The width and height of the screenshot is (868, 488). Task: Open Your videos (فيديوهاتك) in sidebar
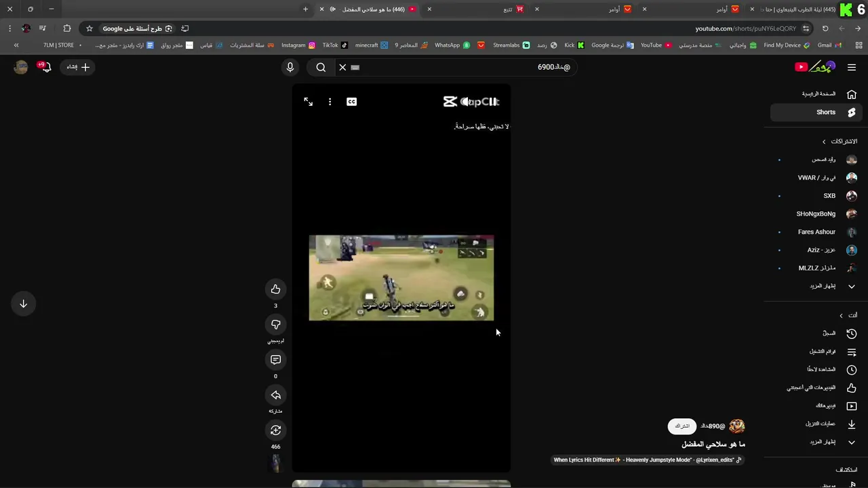click(x=816, y=406)
